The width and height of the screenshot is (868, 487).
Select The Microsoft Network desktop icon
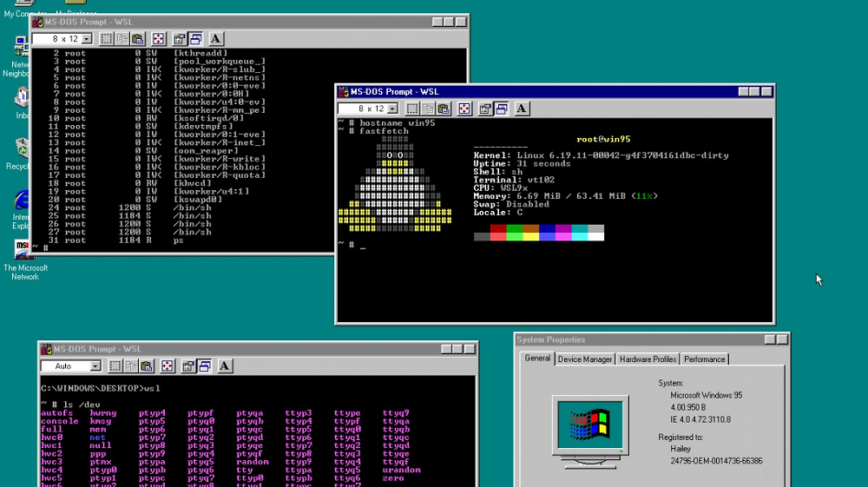(24, 260)
